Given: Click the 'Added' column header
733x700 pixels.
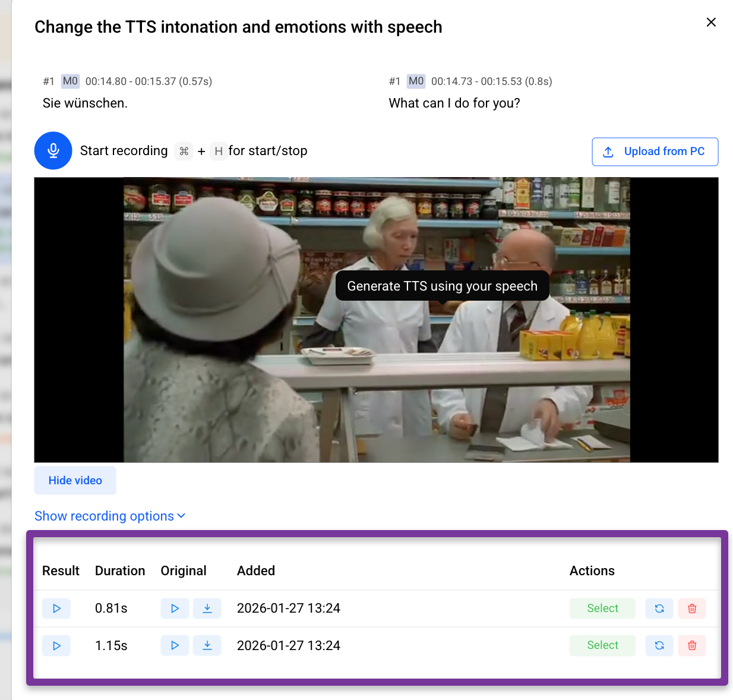Looking at the screenshot, I should [x=256, y=571].
